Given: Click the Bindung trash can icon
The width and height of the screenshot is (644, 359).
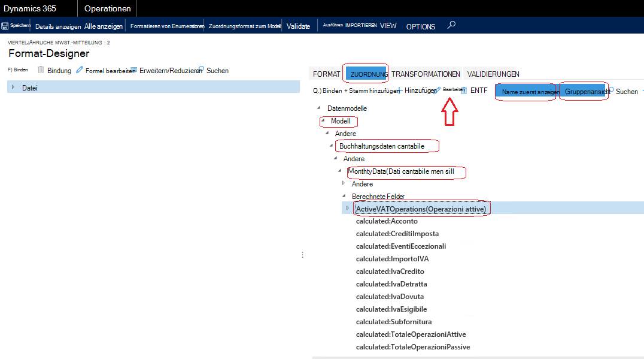Looking at the screenshot, I should click(x=41, y=70).
